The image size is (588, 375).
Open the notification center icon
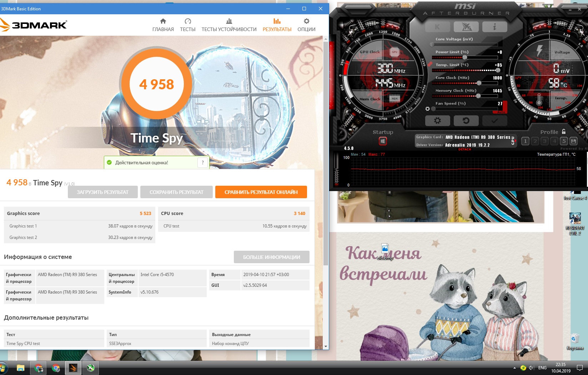coord(580,368)
